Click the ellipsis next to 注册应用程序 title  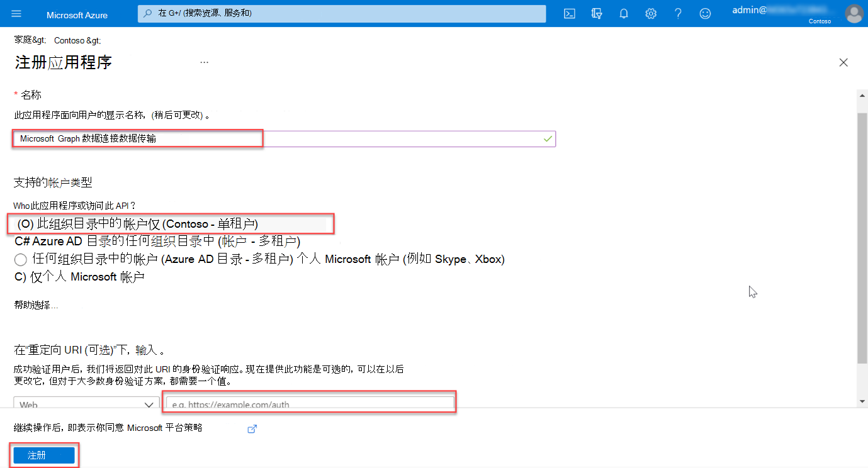204,61
